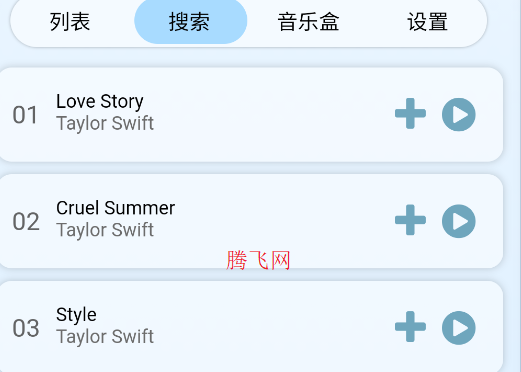Play the song Style
Screen dimensions: 521x372
(459, 328)
